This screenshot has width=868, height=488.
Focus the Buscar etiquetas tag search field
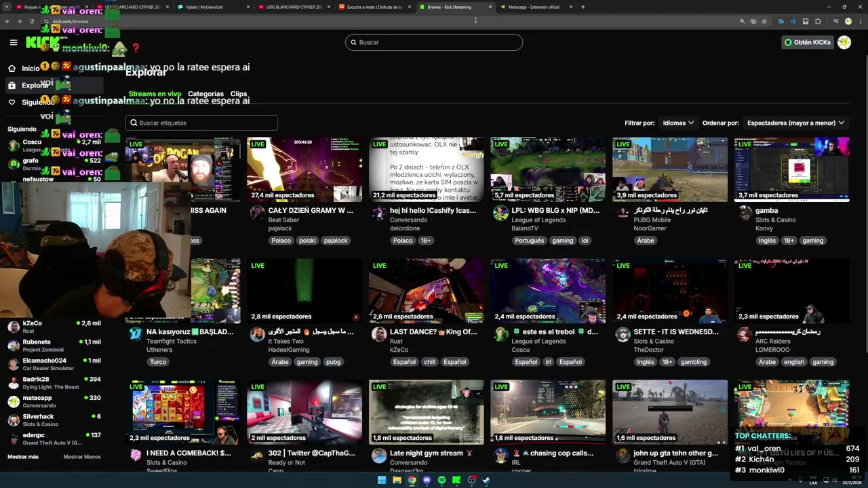pyautogui.click(x=201, y=123)
